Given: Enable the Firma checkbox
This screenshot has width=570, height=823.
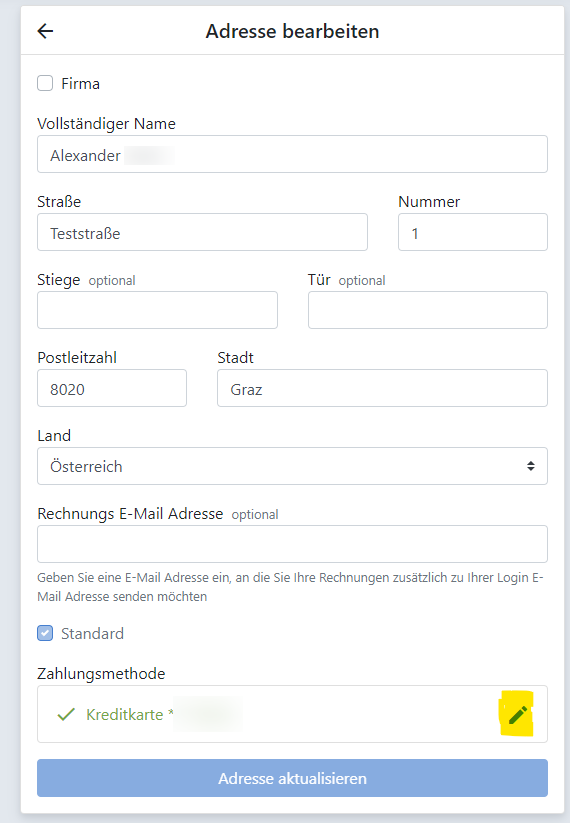Looking at the screenshot, I should 45,83.
